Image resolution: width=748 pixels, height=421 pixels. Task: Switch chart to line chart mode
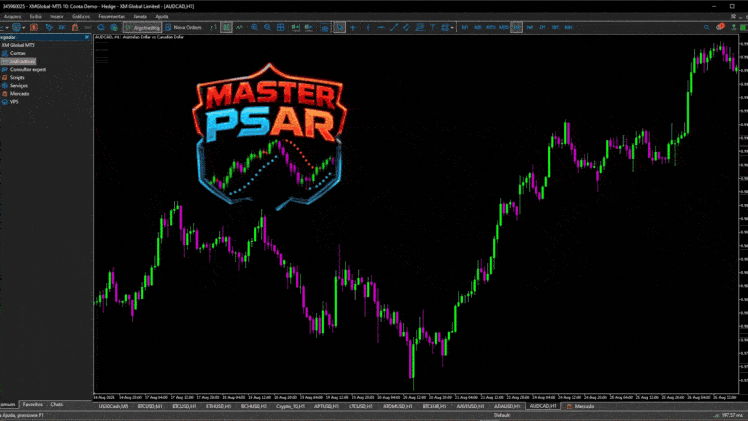[239, 27]
